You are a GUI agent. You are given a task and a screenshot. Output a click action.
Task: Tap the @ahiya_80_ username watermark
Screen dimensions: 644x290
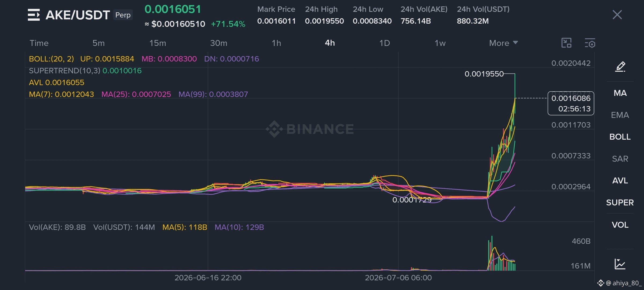pyautogui.click(x=623, y=283)
